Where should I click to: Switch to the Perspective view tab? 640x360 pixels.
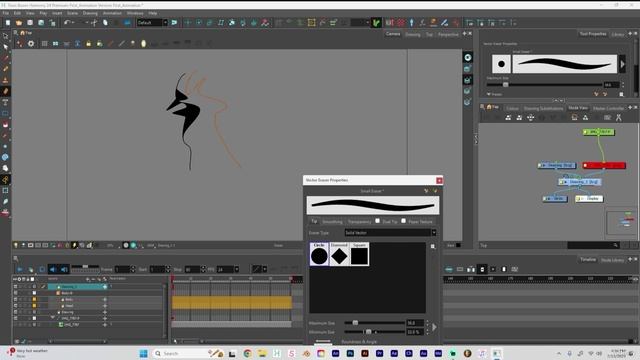click(448, 35)
